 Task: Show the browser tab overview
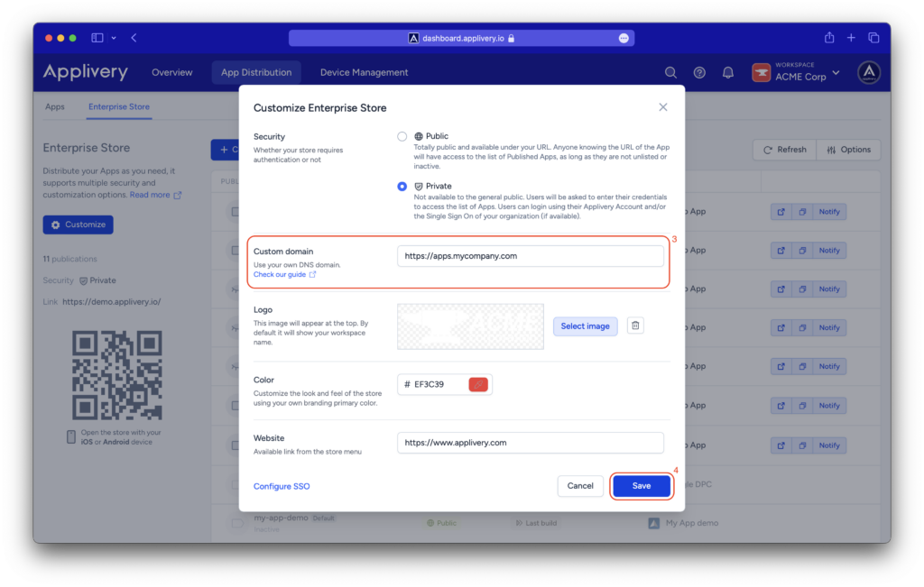click(873, 38)
